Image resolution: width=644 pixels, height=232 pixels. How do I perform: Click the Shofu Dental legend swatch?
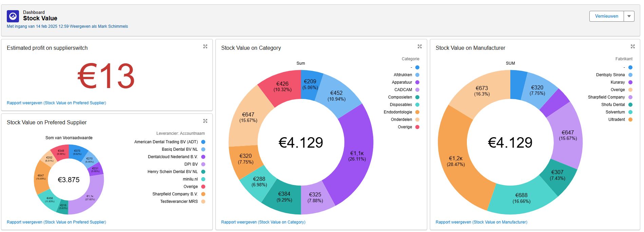tap(630, 105)
